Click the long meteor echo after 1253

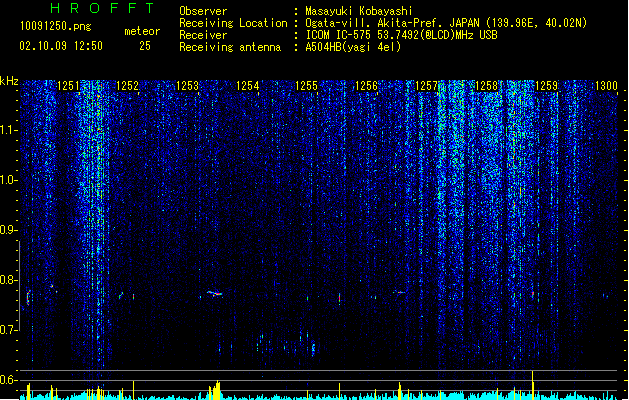[215, 293]
